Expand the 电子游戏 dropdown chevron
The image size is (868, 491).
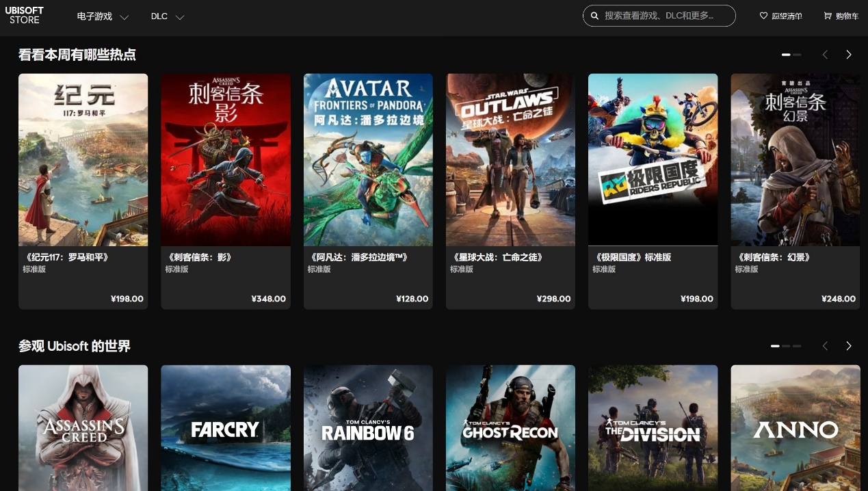(124, 17)
